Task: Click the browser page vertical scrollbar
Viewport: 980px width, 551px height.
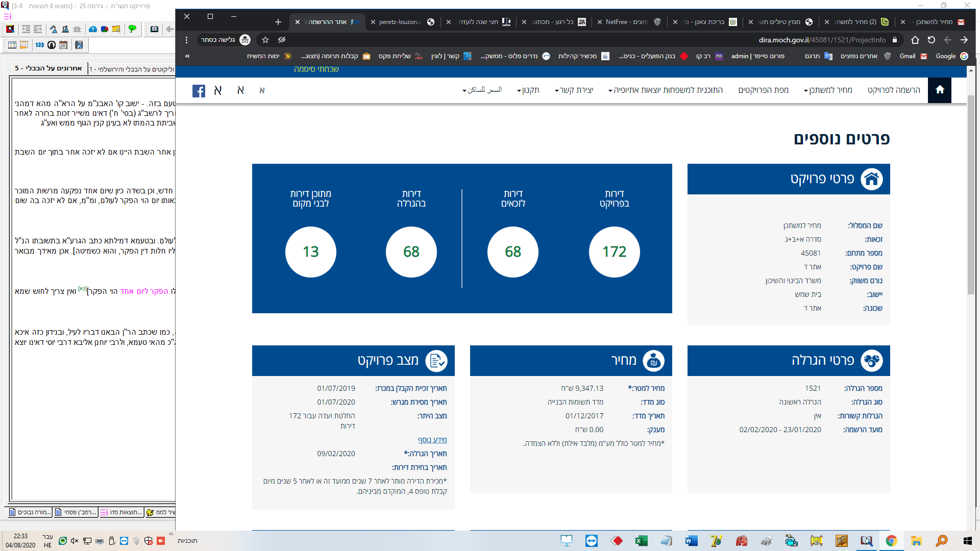Action: tap(971, 194)
